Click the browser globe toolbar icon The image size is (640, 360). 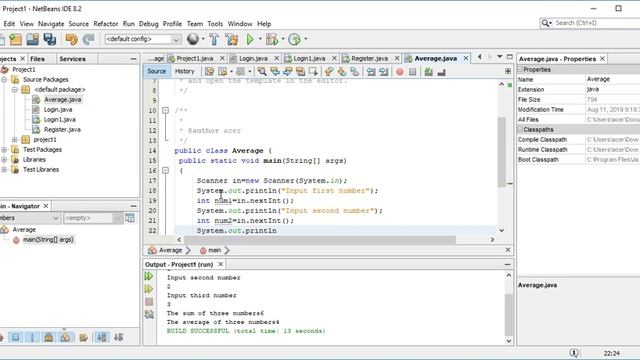coord(193,39)
